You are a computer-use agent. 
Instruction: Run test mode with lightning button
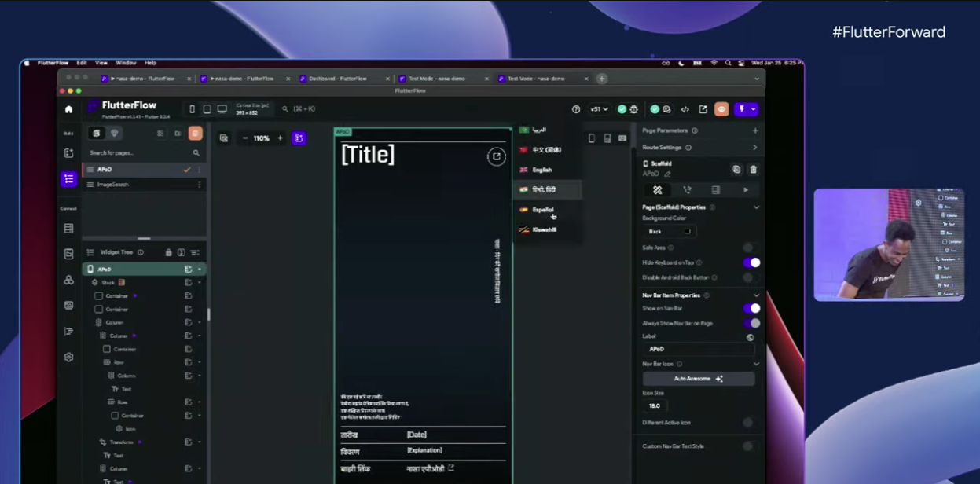pyautogui.click(x=741, y=109)
